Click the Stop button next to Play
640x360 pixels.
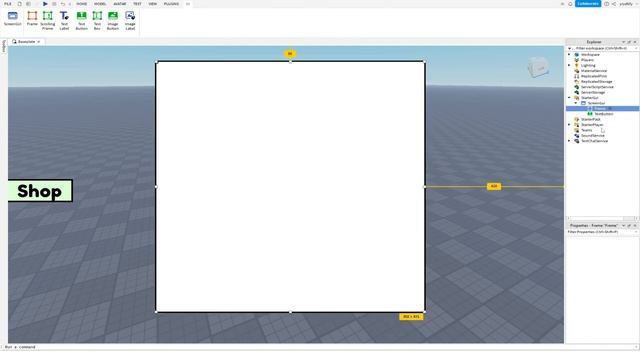[x=54, y=4]
